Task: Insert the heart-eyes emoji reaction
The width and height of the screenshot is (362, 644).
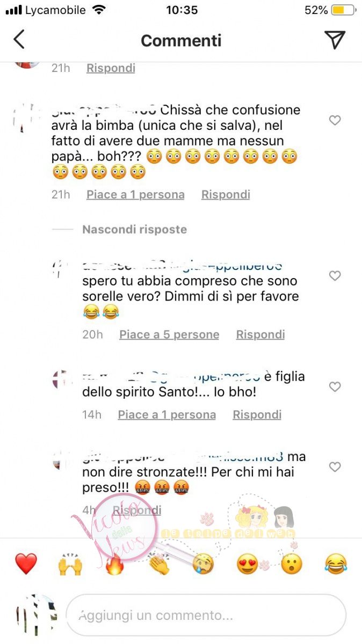Action: point(247,564)
